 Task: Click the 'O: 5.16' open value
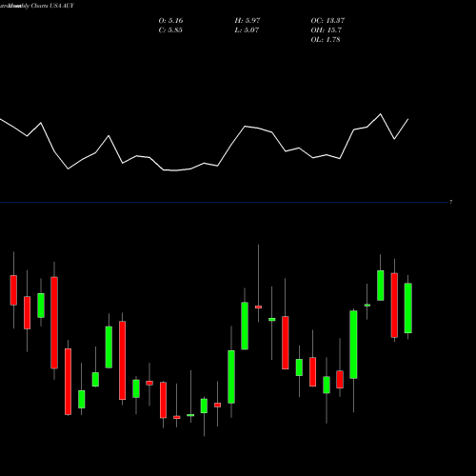pyautogui.click(x=170, y=21)
